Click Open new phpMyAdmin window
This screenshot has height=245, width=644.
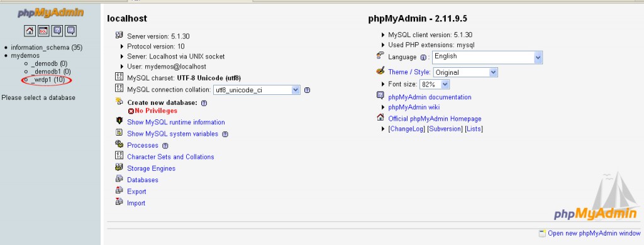coord(594,233)
